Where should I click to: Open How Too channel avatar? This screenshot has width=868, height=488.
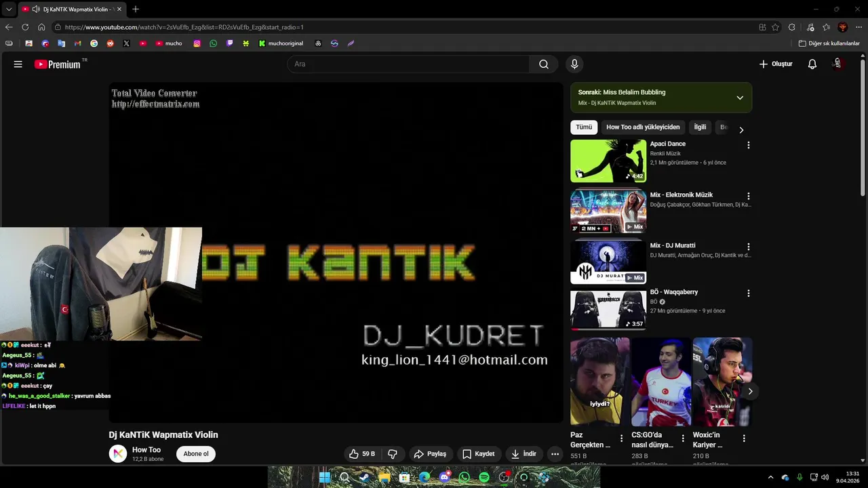click(118, 454)
